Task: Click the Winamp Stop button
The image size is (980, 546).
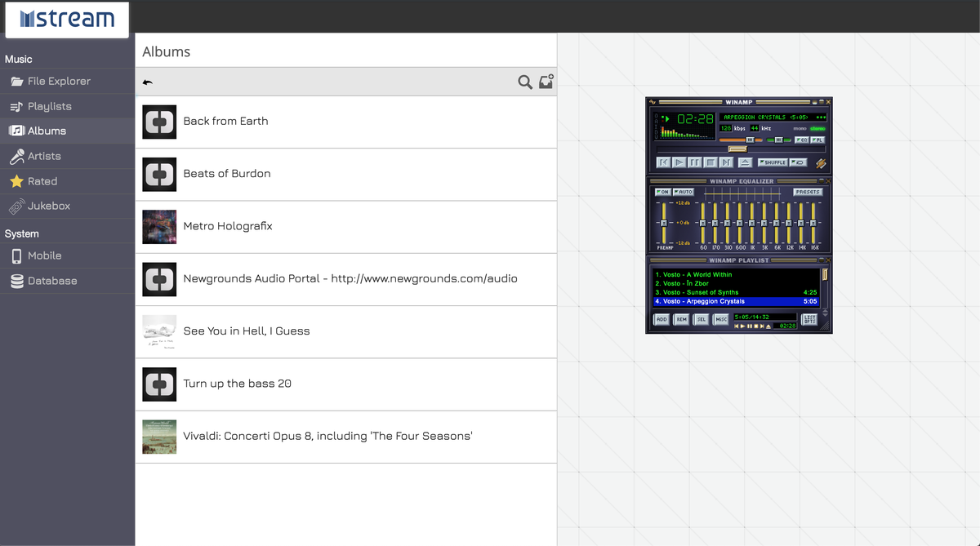Action: 710,162
